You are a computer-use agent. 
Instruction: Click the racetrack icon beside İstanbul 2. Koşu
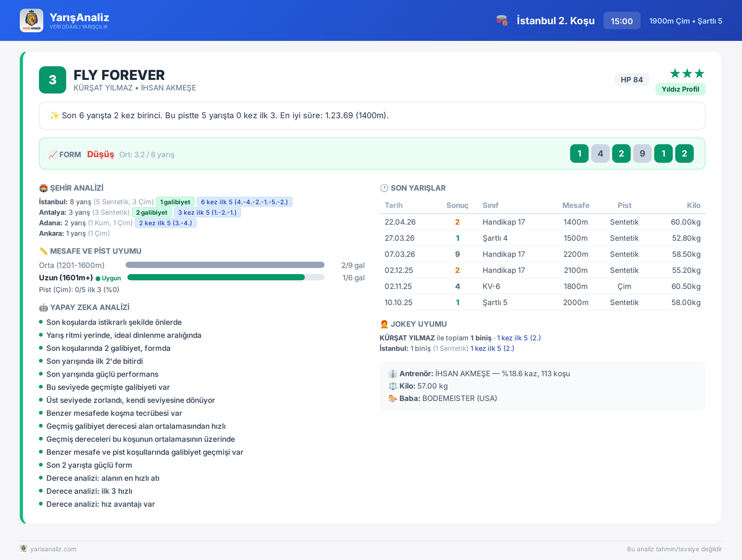coord(502,20)
